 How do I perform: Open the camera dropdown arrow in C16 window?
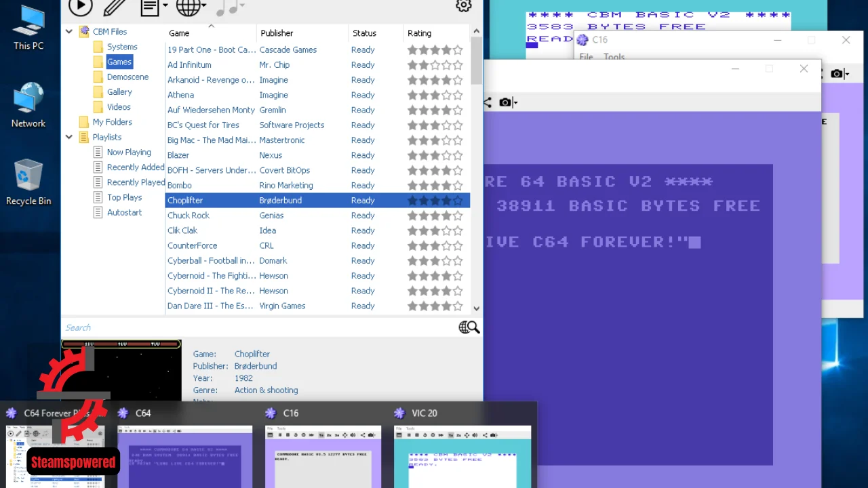point(847,74)
